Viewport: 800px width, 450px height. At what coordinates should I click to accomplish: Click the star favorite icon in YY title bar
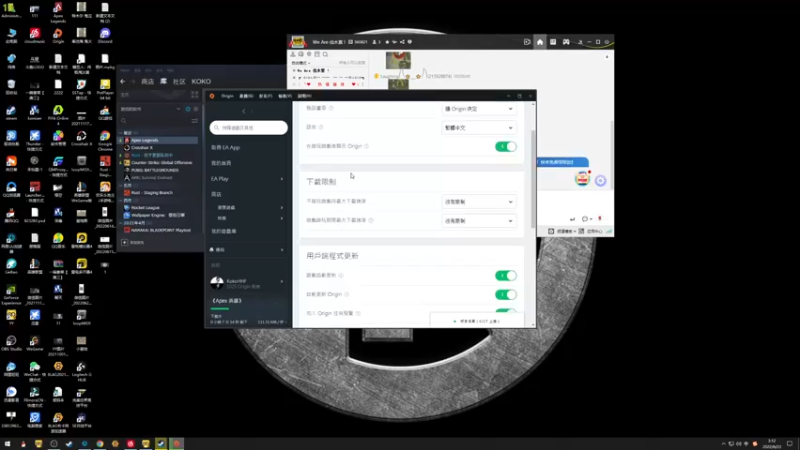(387, 42)
